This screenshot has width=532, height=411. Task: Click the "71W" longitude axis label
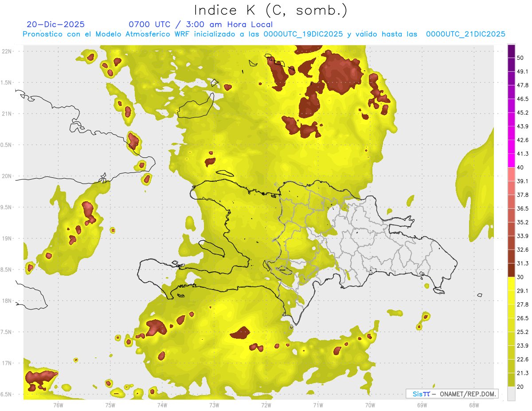click(318, 405)
